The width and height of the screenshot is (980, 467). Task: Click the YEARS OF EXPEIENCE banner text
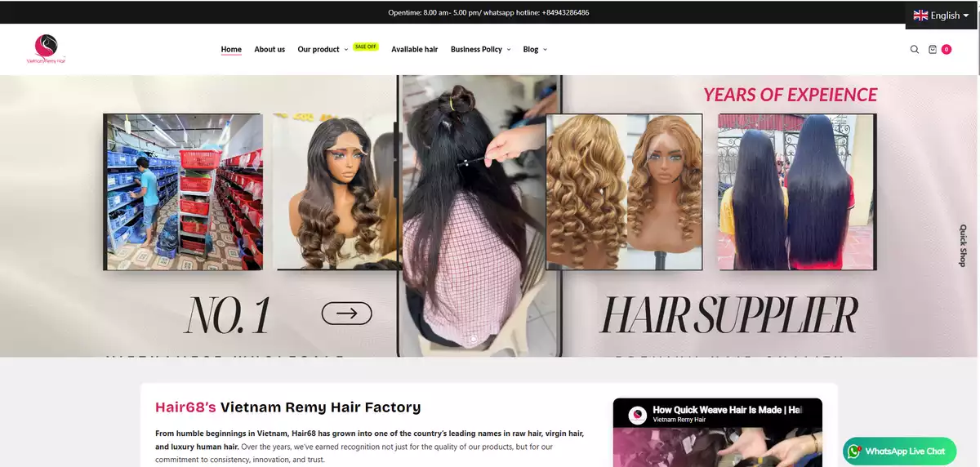[791, 95]
